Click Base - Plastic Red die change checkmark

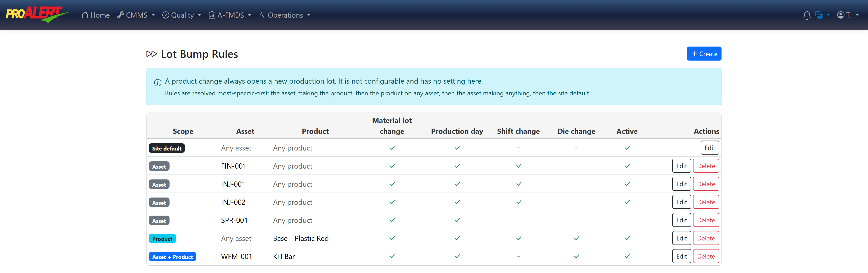[577, 238]
